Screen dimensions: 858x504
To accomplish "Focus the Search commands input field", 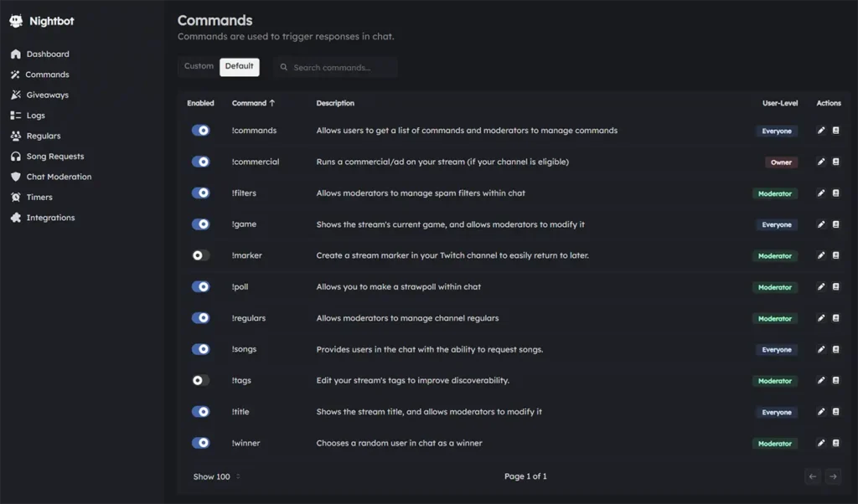I will [x=339, y=68].
